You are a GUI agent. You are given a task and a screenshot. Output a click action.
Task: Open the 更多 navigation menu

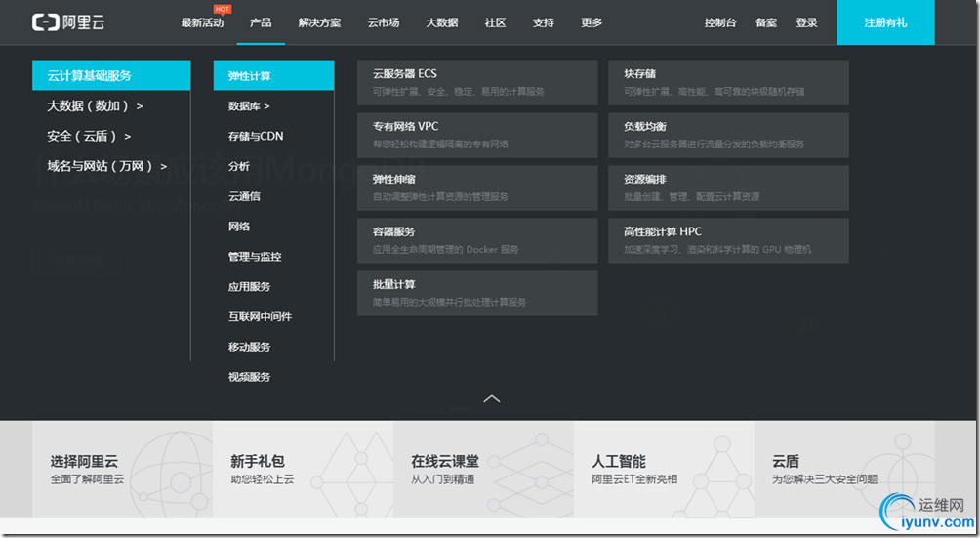pos(592,23)
